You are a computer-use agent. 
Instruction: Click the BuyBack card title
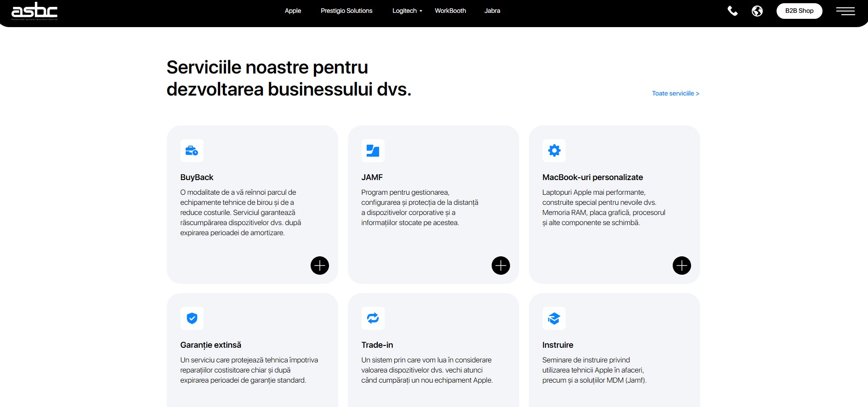[x=197, y=177]
